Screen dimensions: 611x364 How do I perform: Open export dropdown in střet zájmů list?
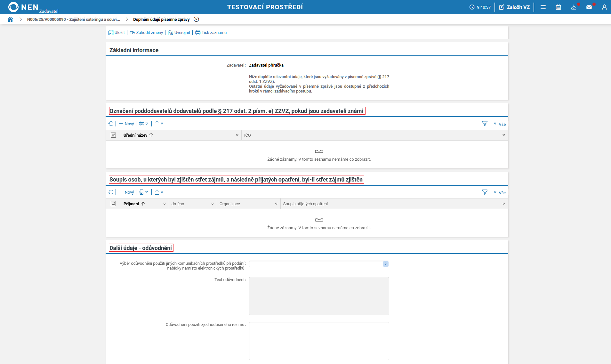[159, 192]
